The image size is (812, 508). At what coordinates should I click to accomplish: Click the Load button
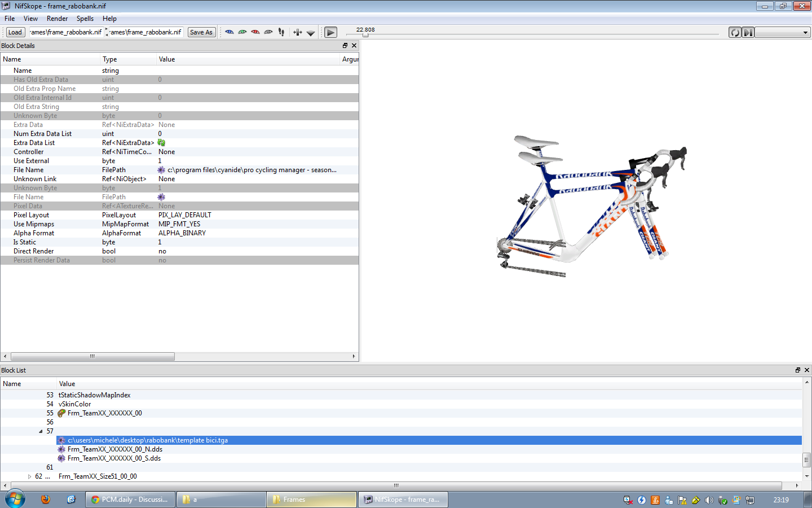[x=15, y=32]
